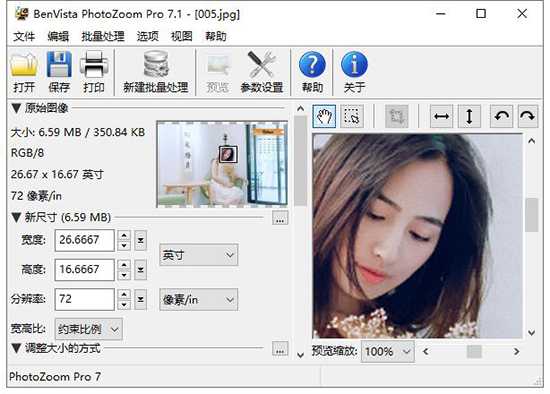Viewport: 550px width, 394px height.
Task: Open the 宽度 presets dropdown button
Action: [x=140, y=240]
